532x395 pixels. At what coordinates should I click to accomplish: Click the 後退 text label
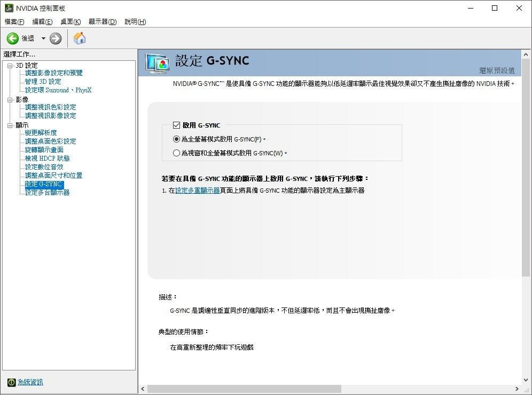[x=28, y=38]
